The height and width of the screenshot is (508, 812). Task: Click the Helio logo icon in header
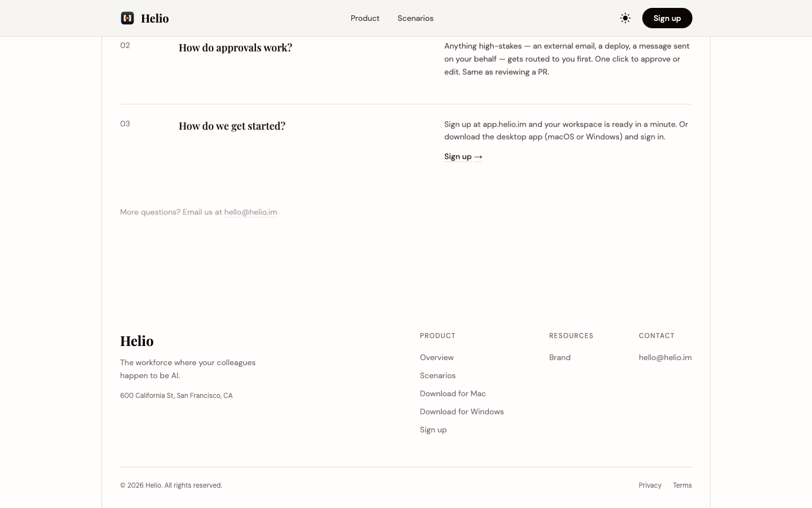click(127, 18)
